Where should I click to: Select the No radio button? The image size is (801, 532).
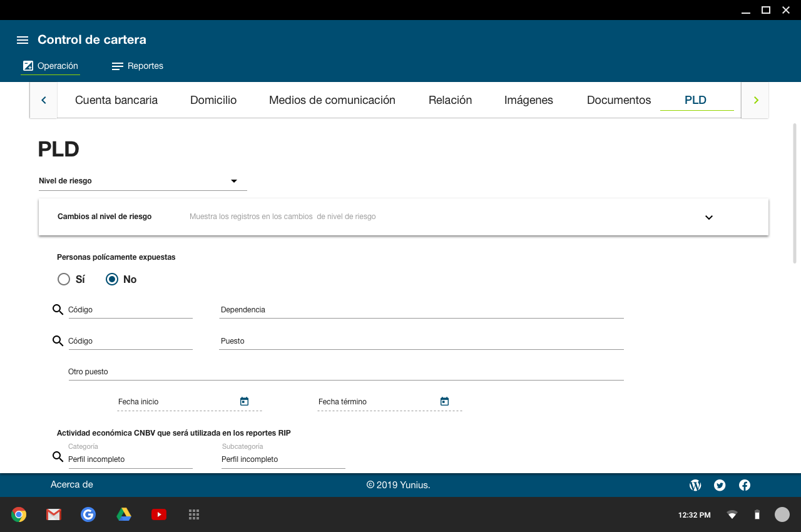pos(112,280)
